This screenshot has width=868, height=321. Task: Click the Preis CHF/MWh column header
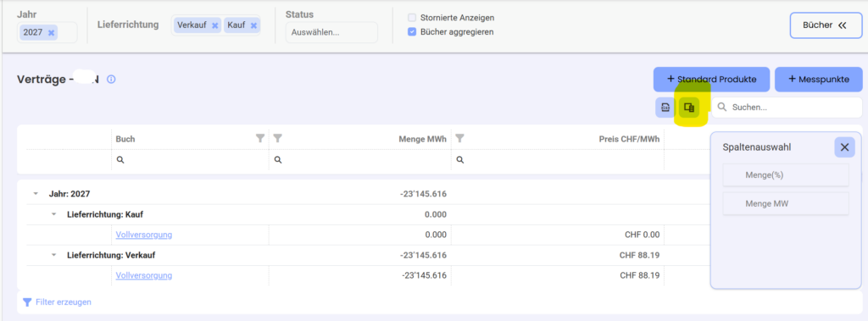630,139
